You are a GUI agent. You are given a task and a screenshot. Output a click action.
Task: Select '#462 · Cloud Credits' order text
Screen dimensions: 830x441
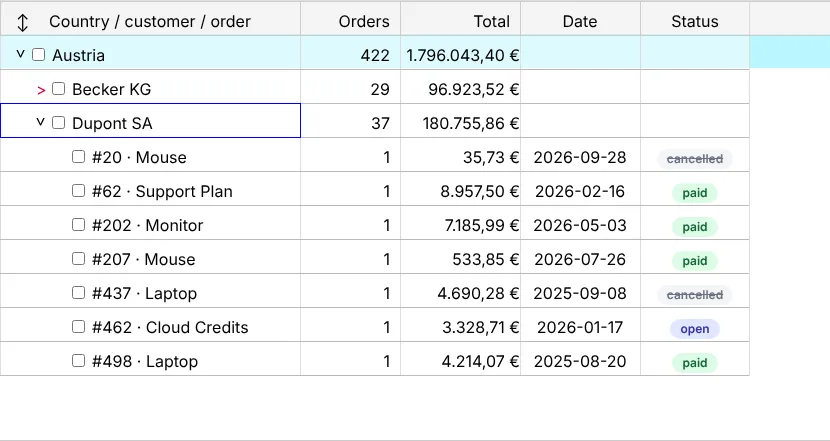point(170,327)
